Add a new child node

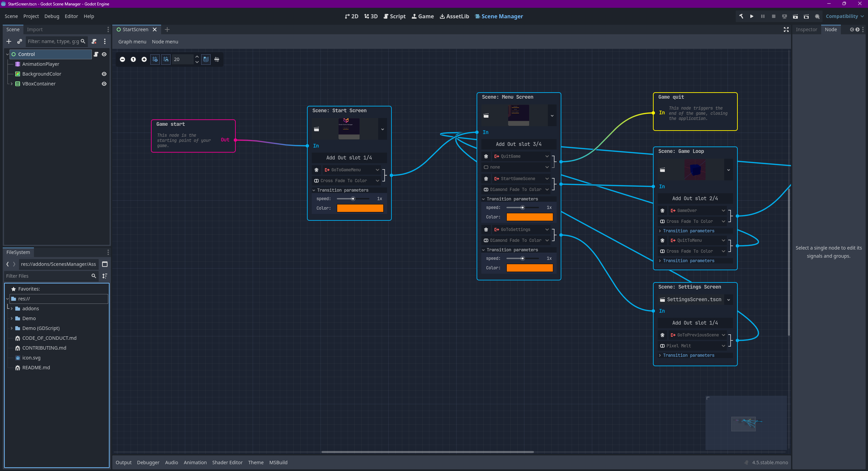click(x=9, y=41)
